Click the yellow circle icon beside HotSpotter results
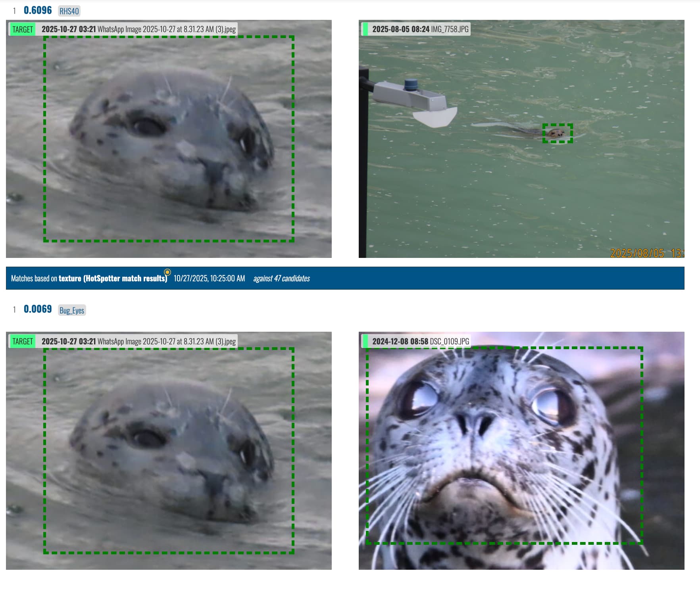Screen dimensions: 700x592 (167, 272)
